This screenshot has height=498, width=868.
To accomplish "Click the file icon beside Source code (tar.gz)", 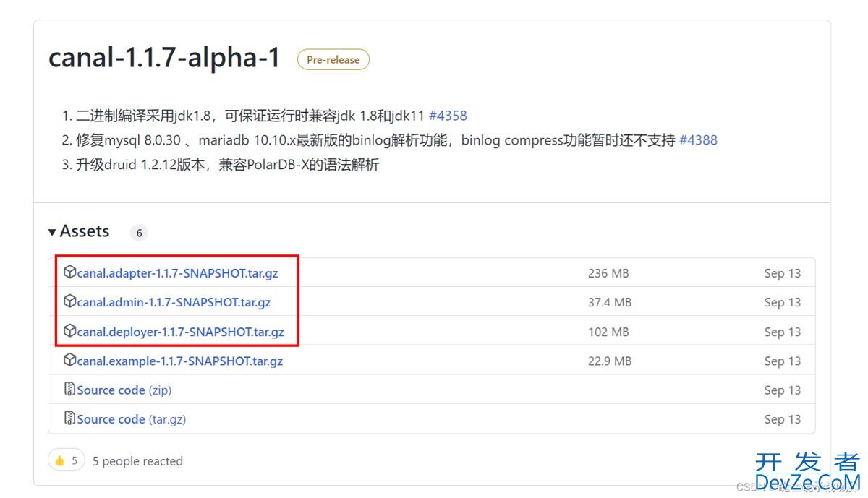I will [70, 418].
